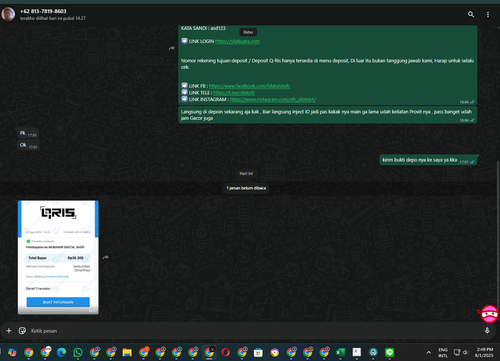Forward the QRIS image with the arrow icon

click(x=106, y=257)
